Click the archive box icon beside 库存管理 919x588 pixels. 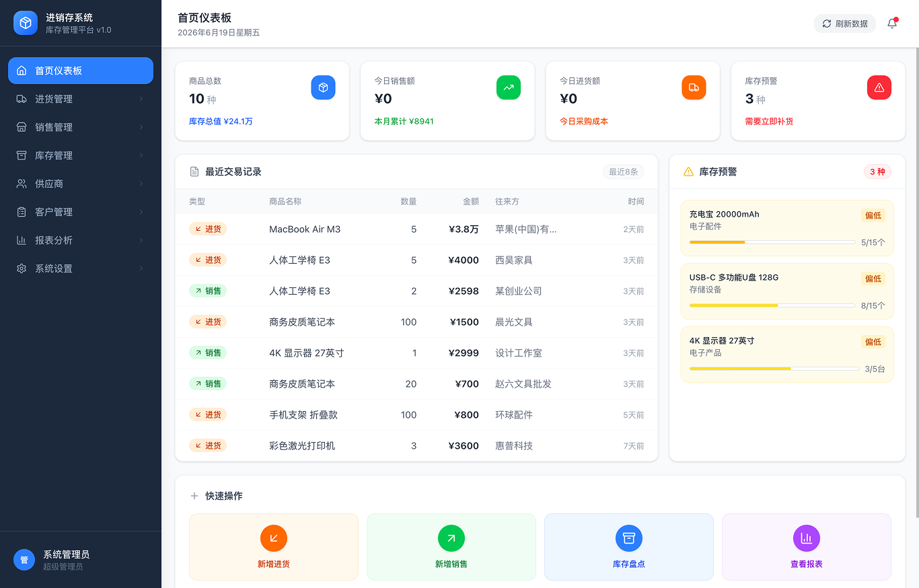pyautogui.click(x=22, y=155)
